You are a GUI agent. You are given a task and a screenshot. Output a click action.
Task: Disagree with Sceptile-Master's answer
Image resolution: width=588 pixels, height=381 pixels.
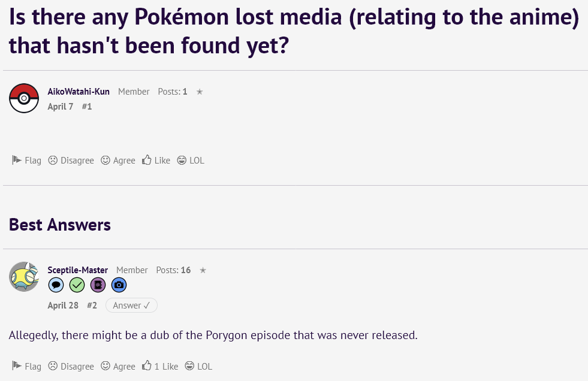tap(71, 366)
